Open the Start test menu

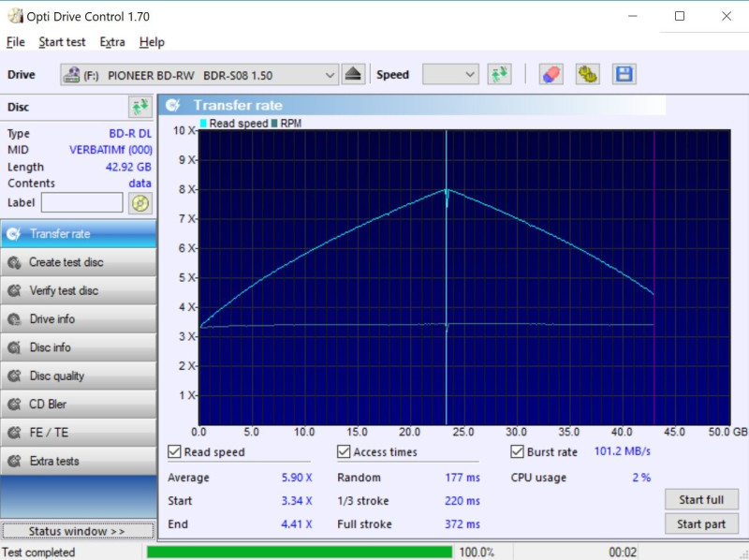[62, 42]
